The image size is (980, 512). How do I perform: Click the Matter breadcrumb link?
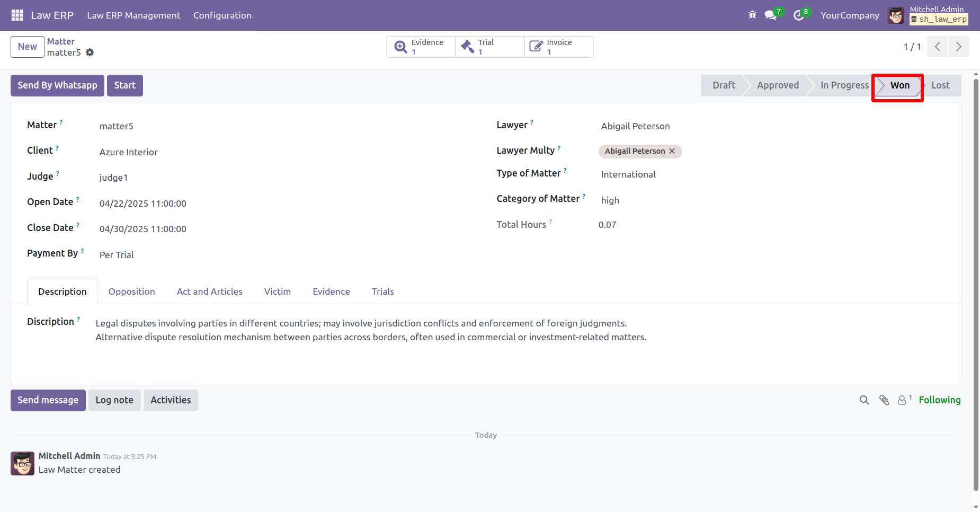pos(61,41)
